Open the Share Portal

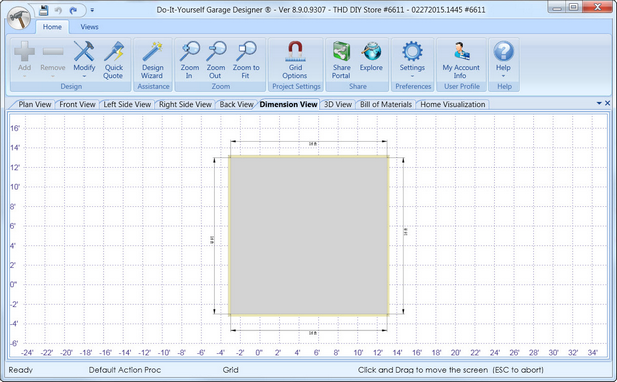click(x=341, y=60)
